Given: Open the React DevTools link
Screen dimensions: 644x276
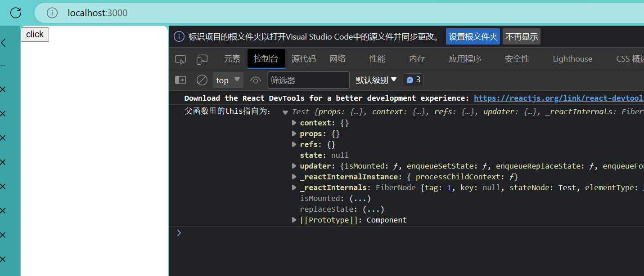Looking at the screenshot, I should (558, 98).
